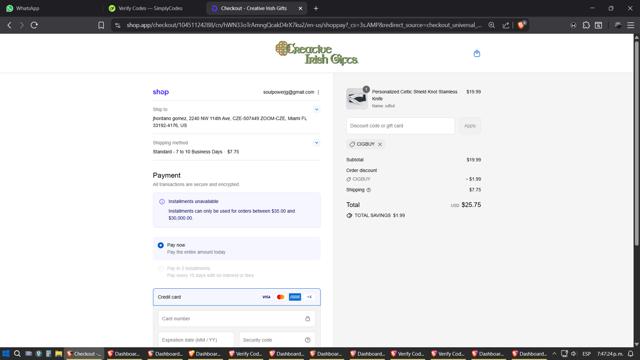
Task: Click the knife product thumbnail
Action: coord(357,99)
